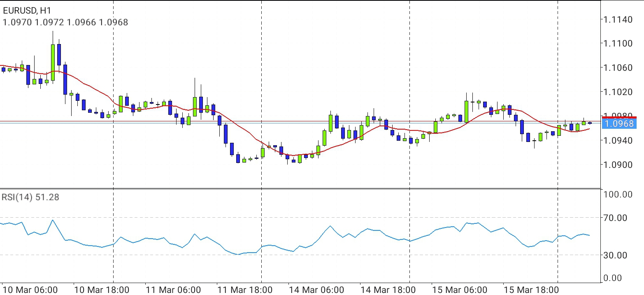This screenshot has width=644, height=295.
Task: Click the EURUSD, H1 chart title
Action: [28, 10]
